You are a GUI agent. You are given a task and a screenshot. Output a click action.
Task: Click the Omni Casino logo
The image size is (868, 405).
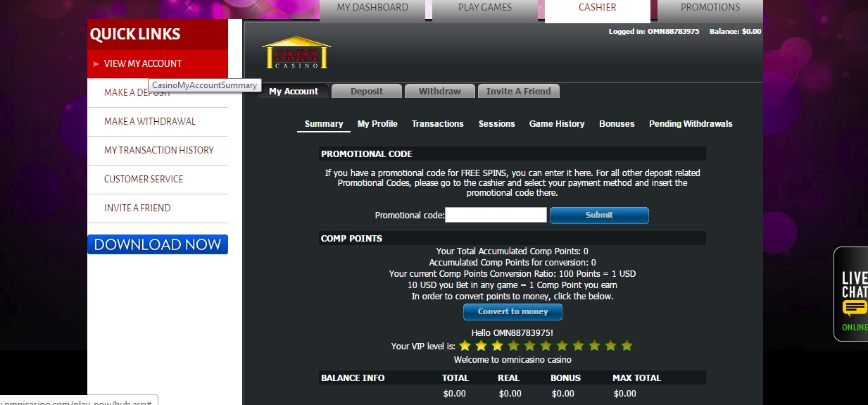(296, 53)
